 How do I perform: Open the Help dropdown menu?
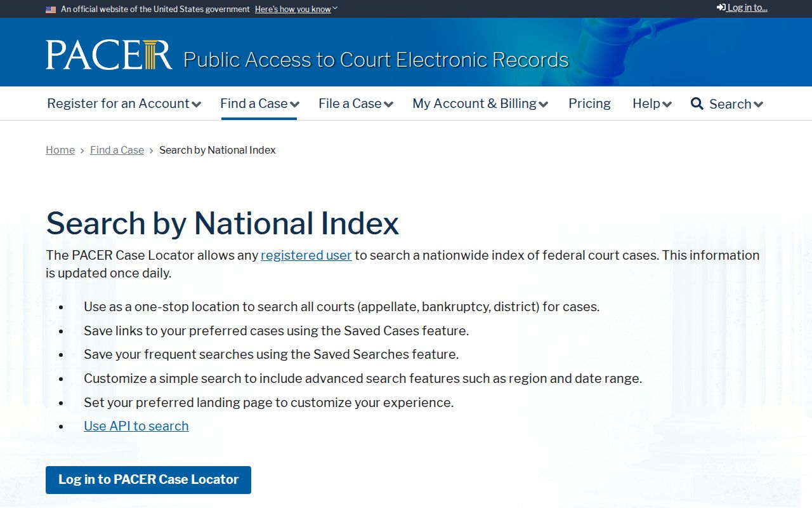[652, 104]
